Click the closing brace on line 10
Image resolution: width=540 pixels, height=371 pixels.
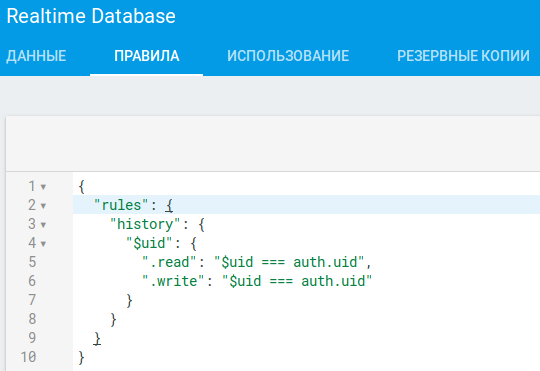click(x=82, y=358)
